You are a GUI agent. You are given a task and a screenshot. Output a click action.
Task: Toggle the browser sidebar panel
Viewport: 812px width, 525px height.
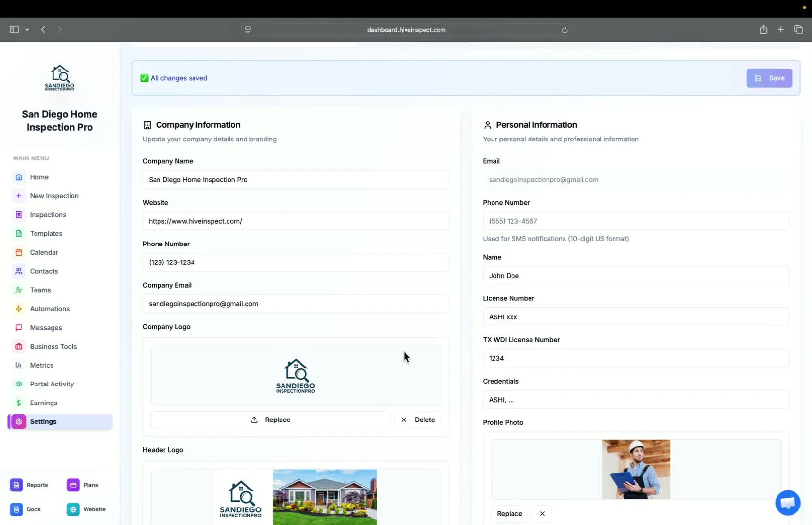tap(14, 30)
